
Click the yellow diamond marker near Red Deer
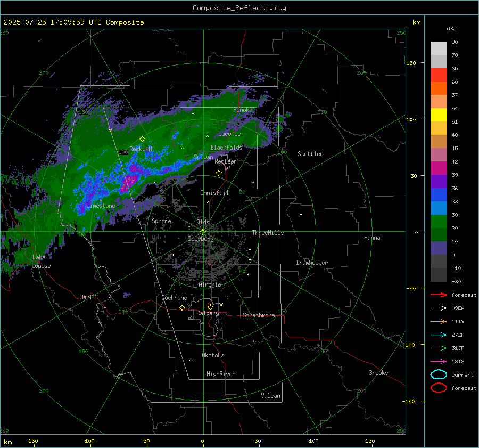219,173
